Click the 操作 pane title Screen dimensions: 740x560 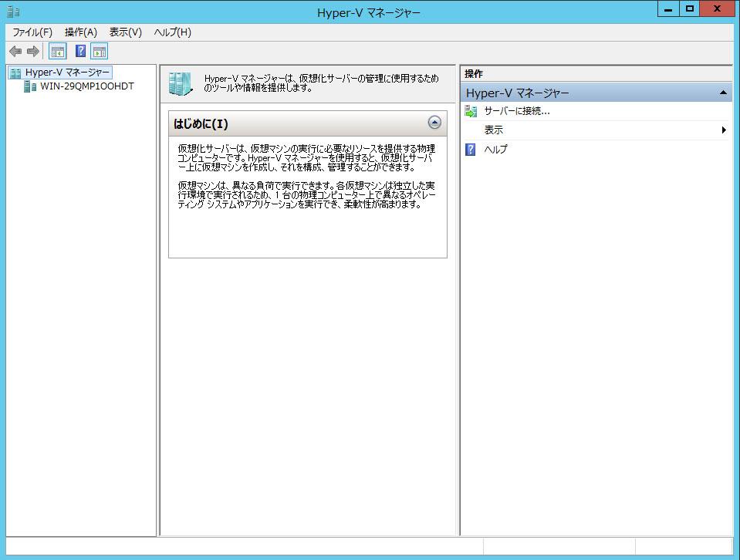474,74
